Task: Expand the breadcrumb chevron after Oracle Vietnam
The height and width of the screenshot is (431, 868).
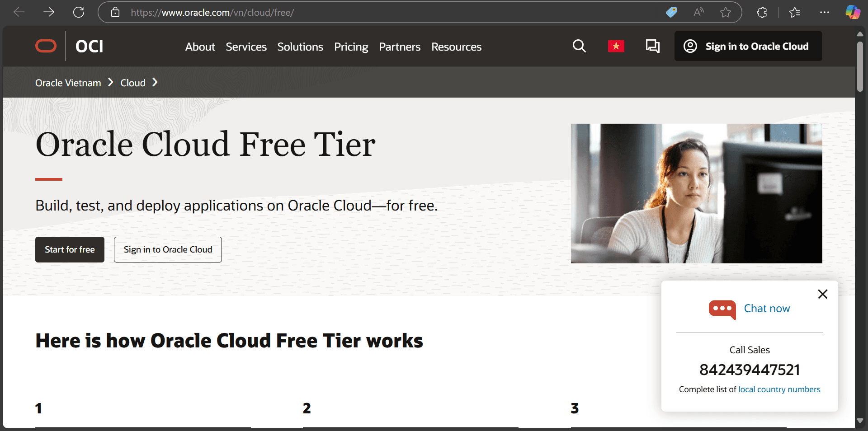Action: pyautogui.click(x=110, y=83)
